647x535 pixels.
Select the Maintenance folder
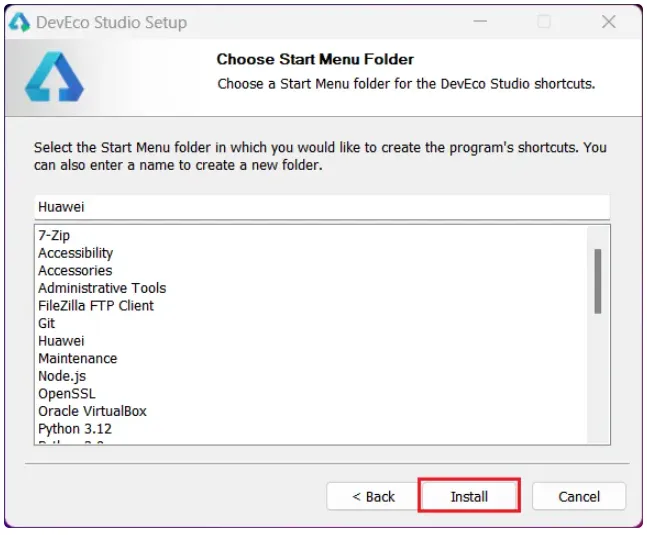[x=77, y=358]
